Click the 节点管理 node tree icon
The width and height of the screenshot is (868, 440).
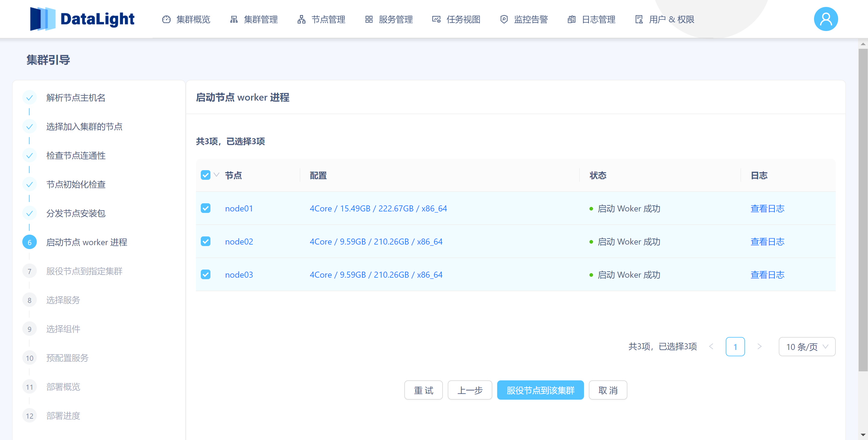tap(301, 20)
